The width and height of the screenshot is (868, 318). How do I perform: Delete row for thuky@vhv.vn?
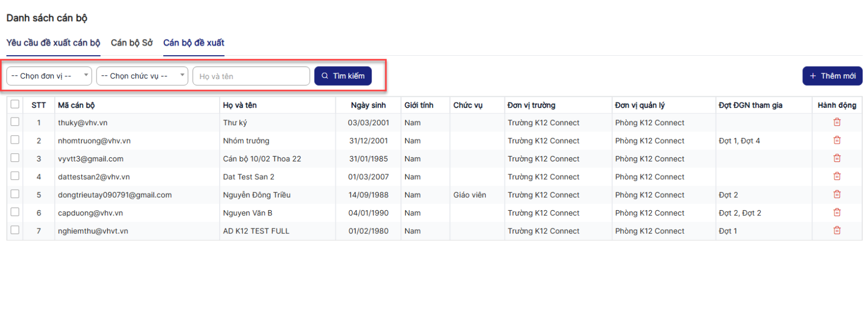coord(837,122)
